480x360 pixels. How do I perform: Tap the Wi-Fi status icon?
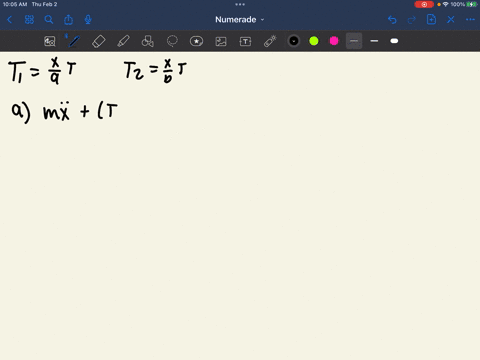(x=446, y=4)
